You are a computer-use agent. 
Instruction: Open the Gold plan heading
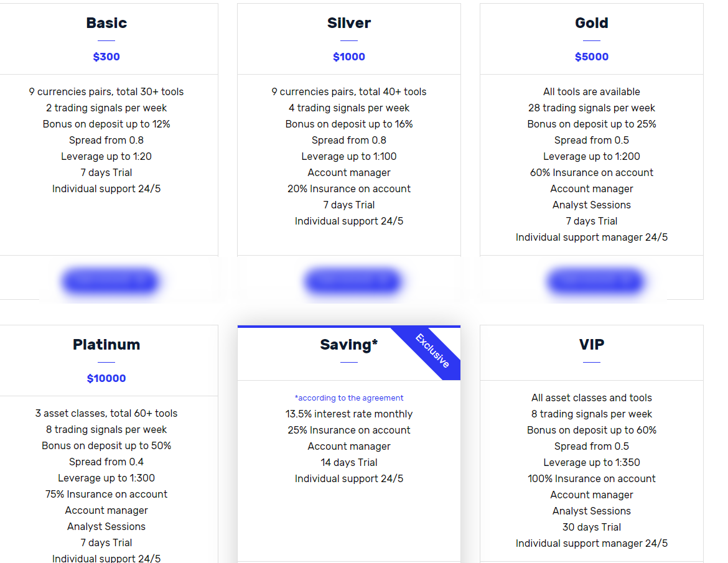click(592, 23)
